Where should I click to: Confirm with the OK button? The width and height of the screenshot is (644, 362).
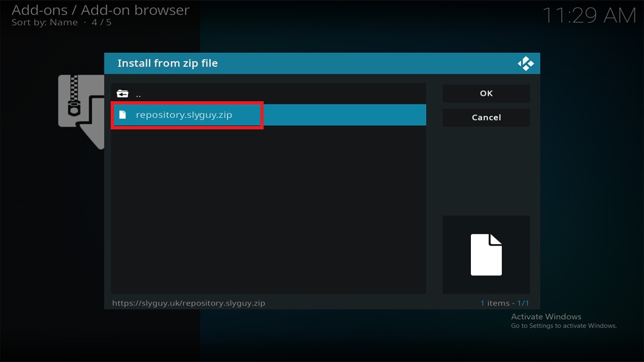click(x=486, y=93)
